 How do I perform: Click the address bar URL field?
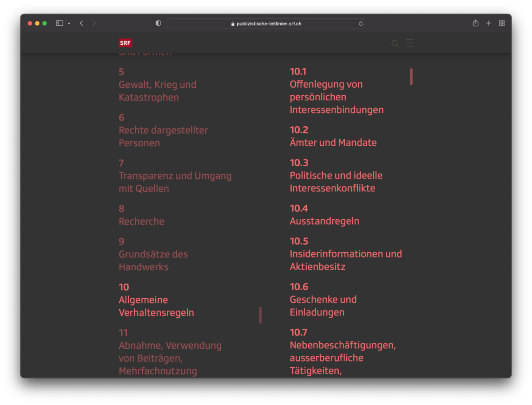[x=266, y=23]
